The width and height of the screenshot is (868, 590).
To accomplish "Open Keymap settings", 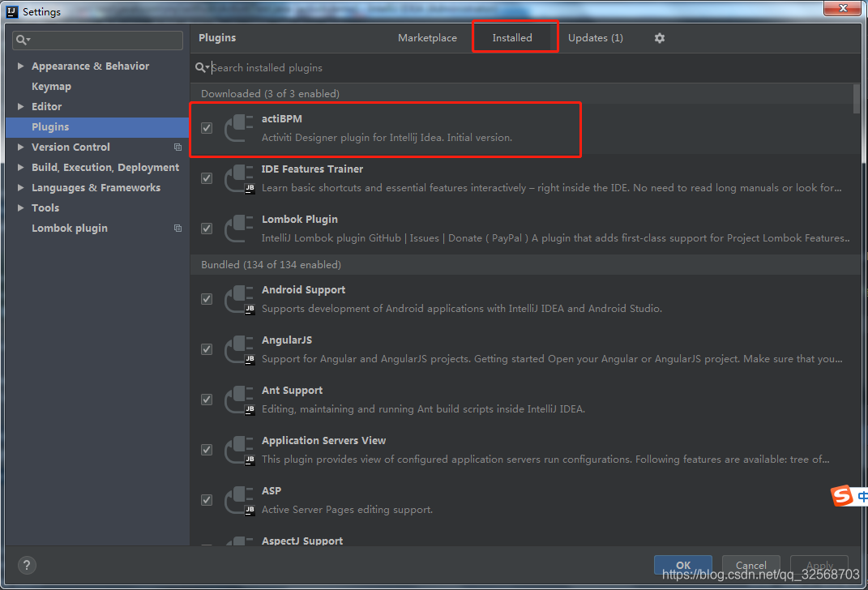I will [52, 87].
